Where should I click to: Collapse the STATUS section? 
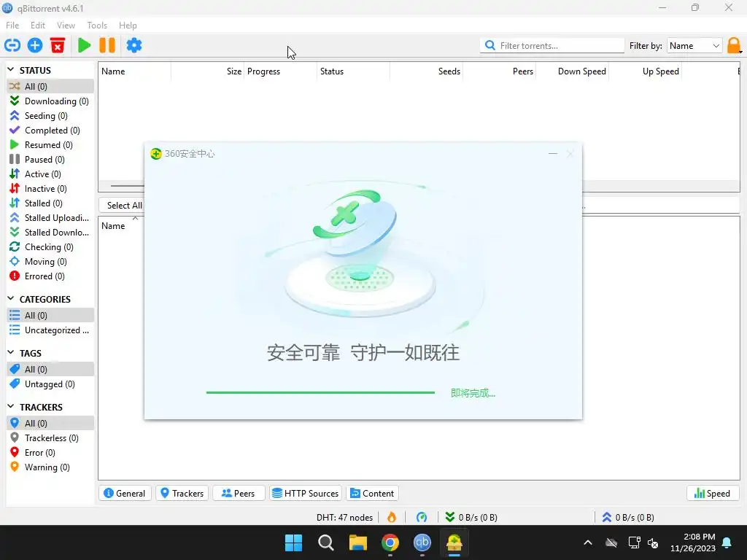(x=11, y=70)
